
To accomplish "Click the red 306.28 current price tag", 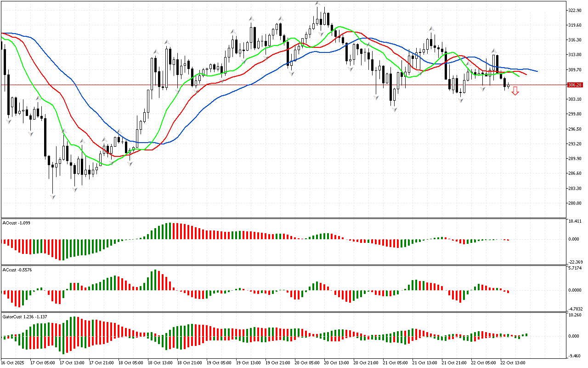I will (575, 85).
